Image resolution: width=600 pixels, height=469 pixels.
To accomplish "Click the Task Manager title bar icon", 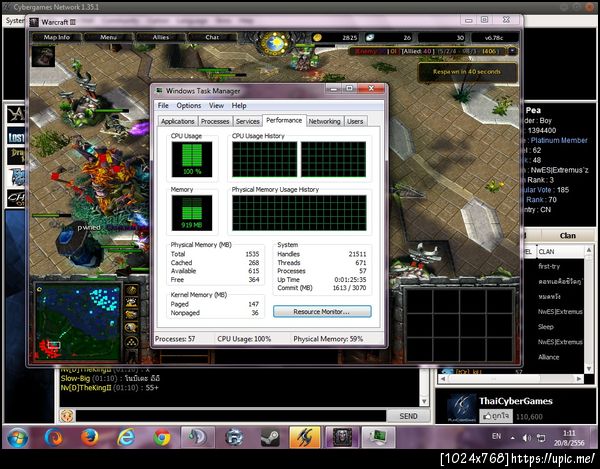I will (x=159, y=91).
